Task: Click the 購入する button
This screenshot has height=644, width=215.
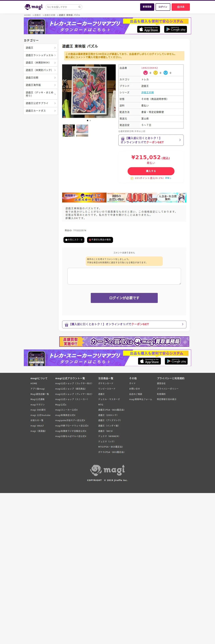Action: click(x=151, y=171)
